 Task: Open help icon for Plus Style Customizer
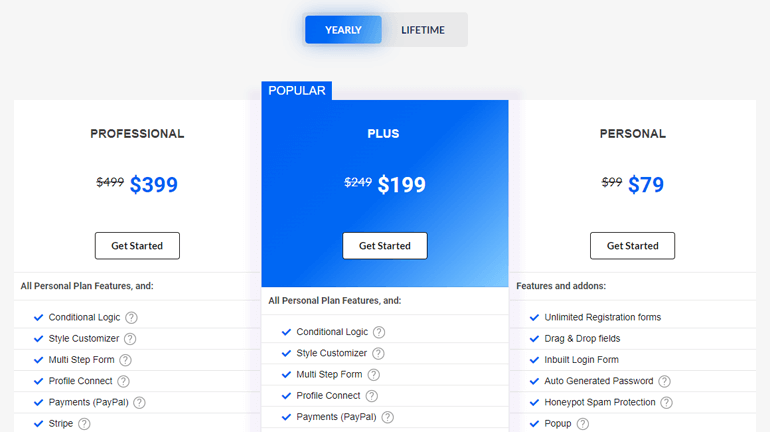pos(378,353)
